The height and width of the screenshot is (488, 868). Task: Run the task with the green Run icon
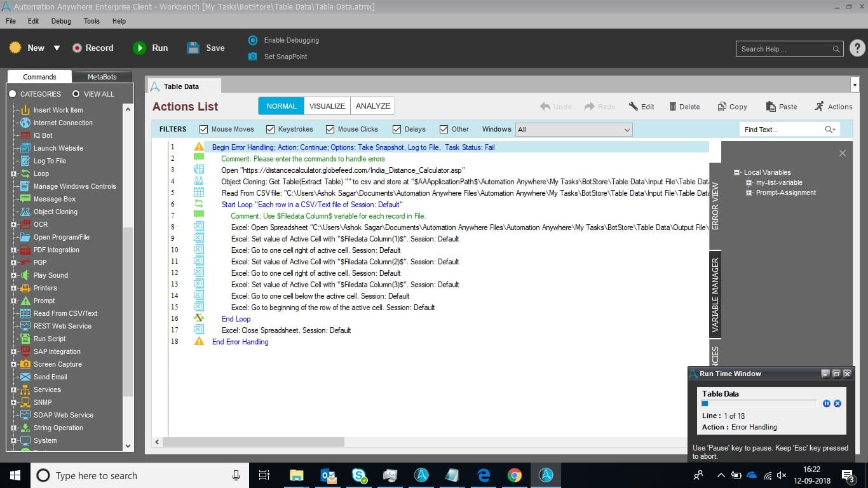pos(139,48)
